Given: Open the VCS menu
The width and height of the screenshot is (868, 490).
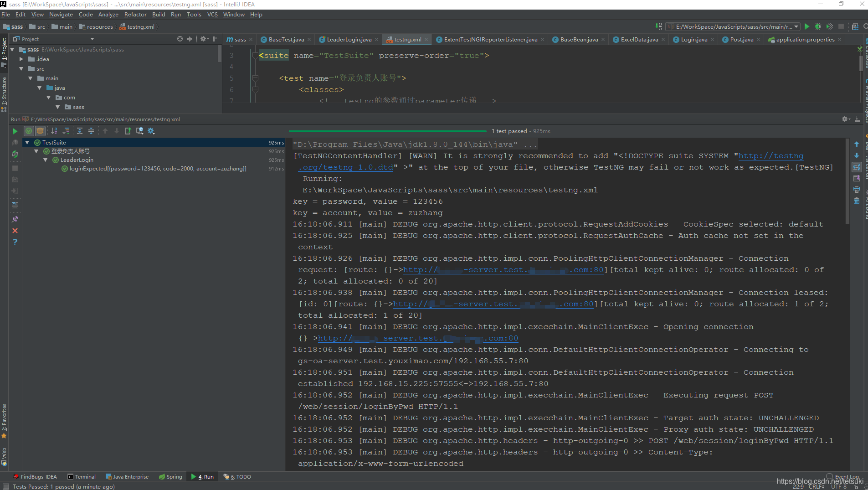Looking at the screenshot, I should point(212,15).
